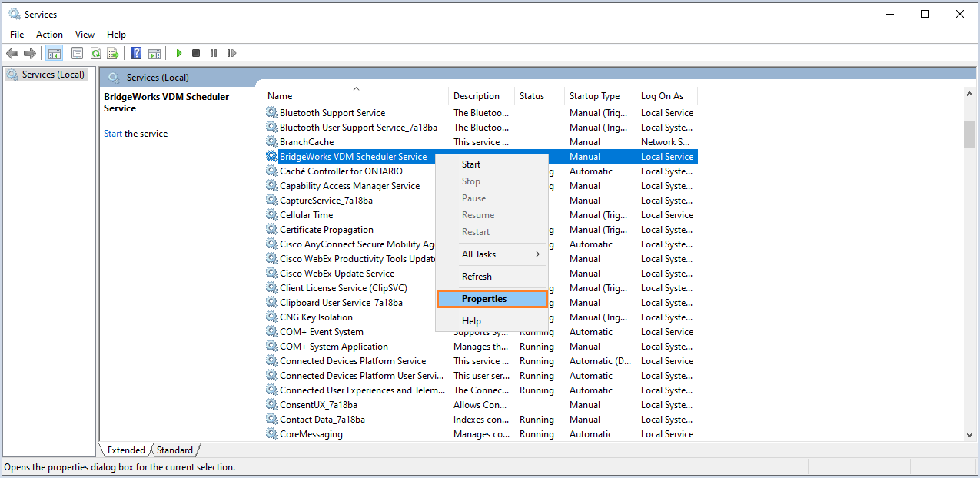Click the gear icon beside COM+ Event System

pos(272,331)
